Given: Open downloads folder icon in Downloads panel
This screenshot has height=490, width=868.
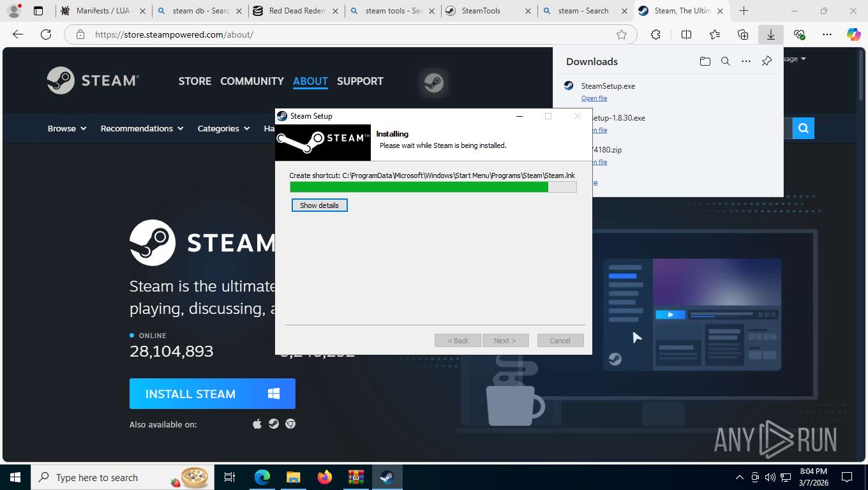Looking at the screenshot, I should pyautogui.click(x=705, y=61).
